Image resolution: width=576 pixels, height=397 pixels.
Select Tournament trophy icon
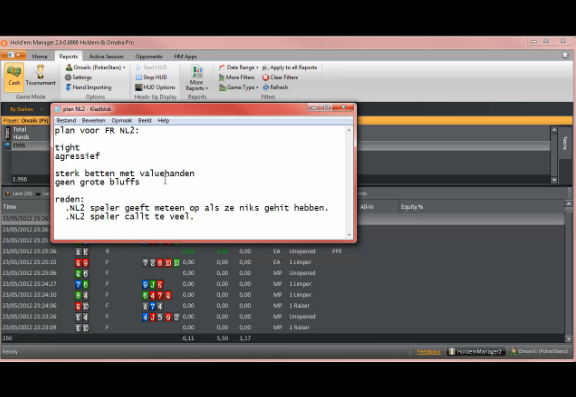[40, 71]
